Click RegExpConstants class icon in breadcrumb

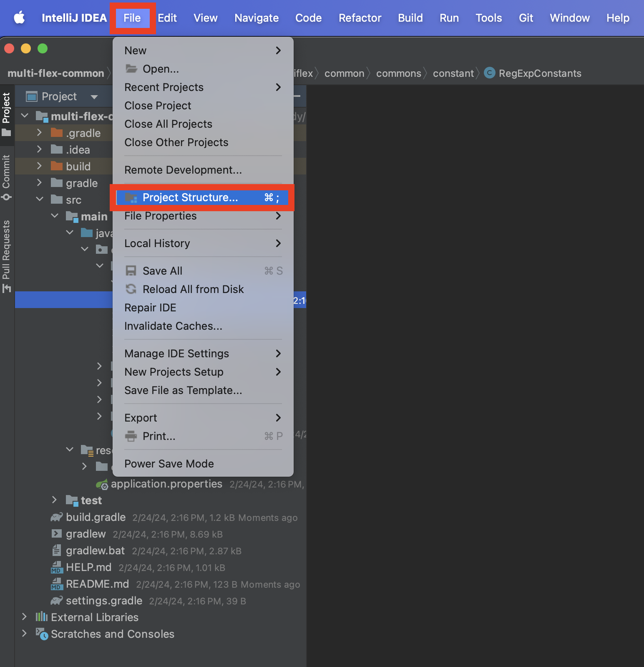click(490, 73)
